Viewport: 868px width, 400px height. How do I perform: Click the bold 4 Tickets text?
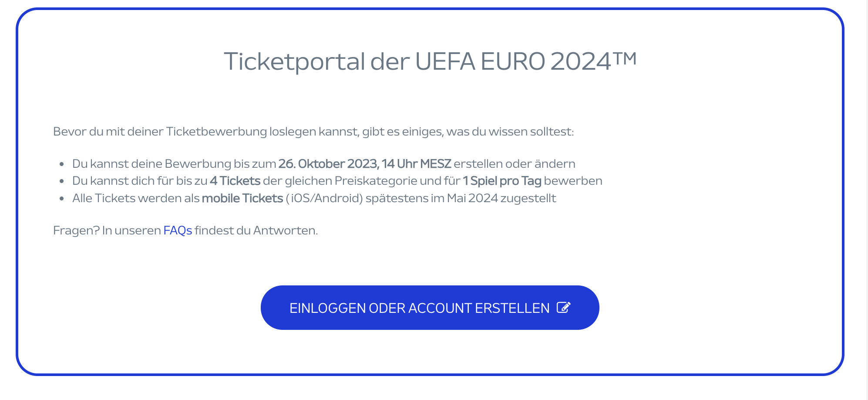point(235,181)
